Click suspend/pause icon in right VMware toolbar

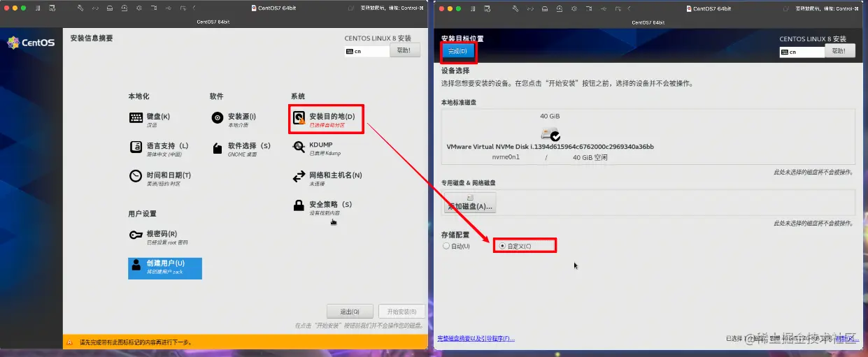pyautogui.click(x=473, y=8)
